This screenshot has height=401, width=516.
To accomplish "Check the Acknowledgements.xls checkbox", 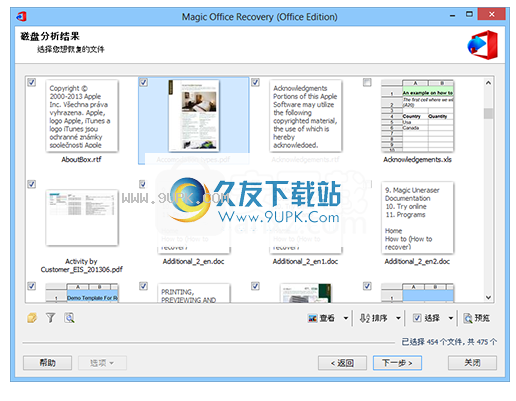I will coord(367,82).
